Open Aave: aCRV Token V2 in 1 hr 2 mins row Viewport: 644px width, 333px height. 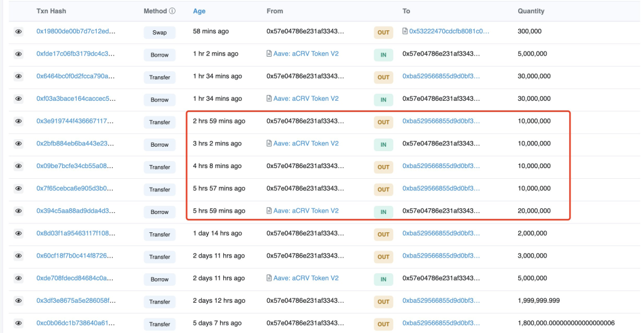306,54
